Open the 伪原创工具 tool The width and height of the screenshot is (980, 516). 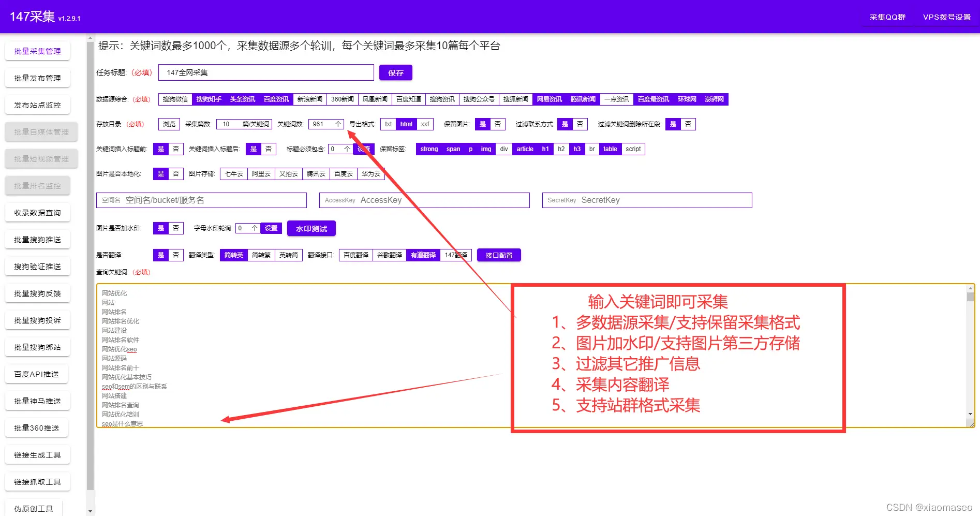[34, 508]
